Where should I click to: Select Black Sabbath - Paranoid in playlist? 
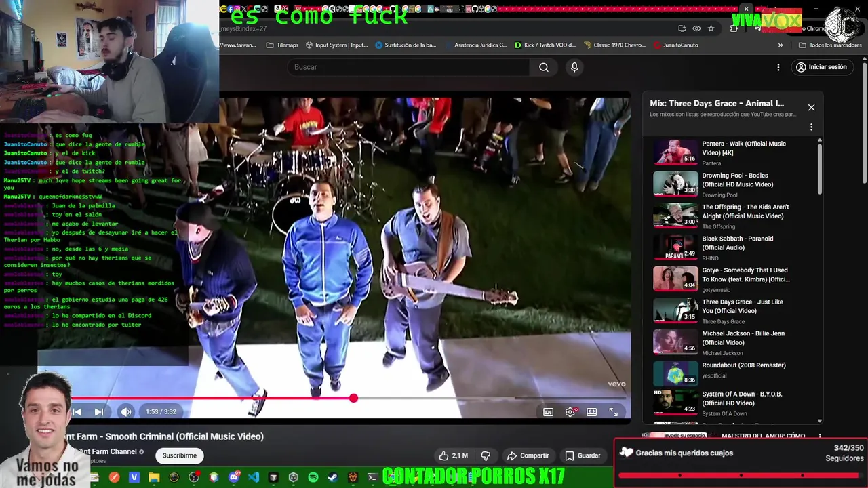click(x=730, y=247)
